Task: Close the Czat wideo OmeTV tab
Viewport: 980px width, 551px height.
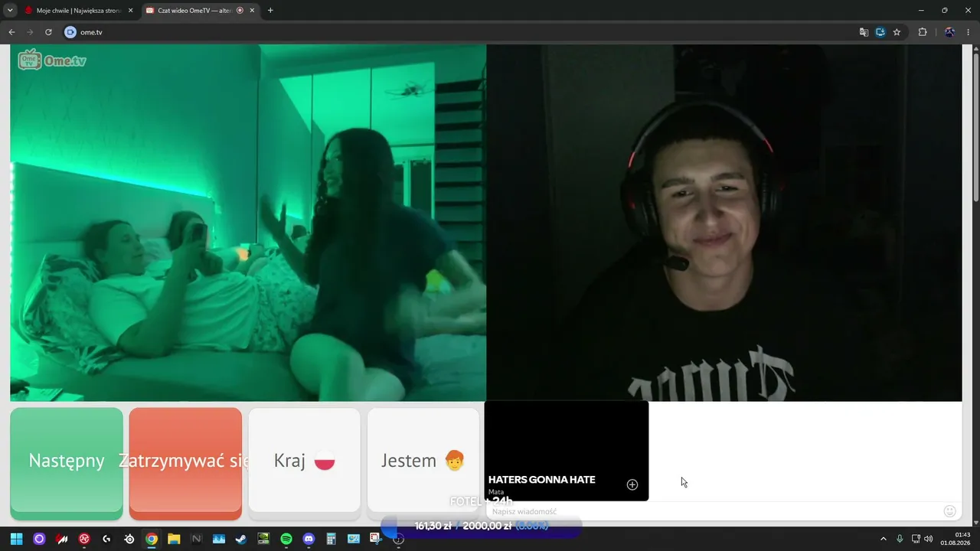Action: (x=252, y=11)
